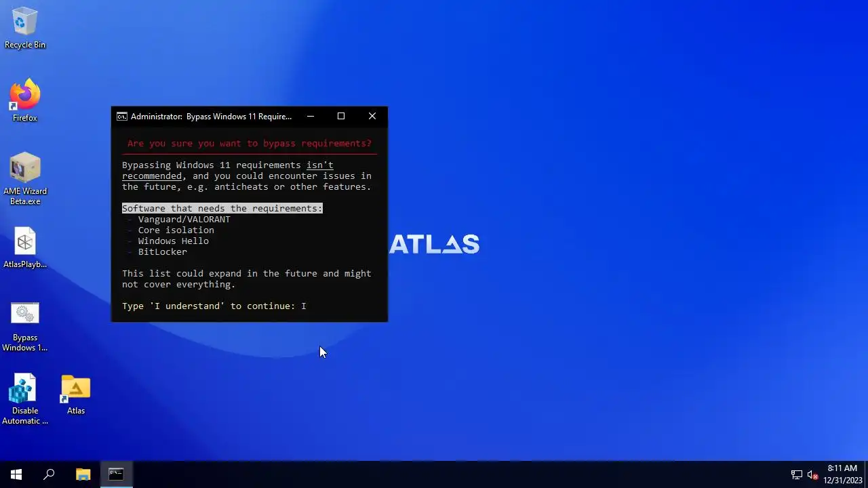Open muted volume tray icon
Viewport: 868px width, 488px height.
[812, 475]
